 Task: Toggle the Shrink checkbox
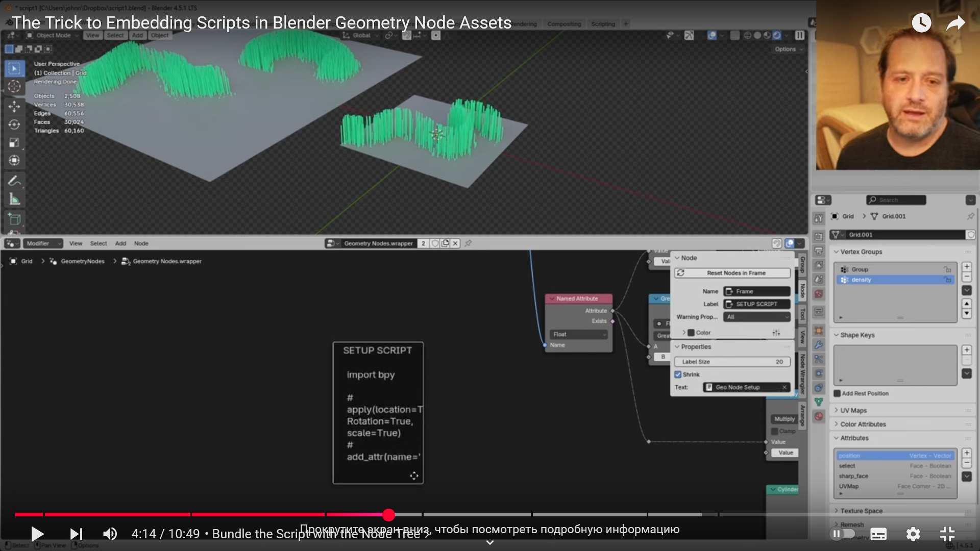click(x=678, y=374)
